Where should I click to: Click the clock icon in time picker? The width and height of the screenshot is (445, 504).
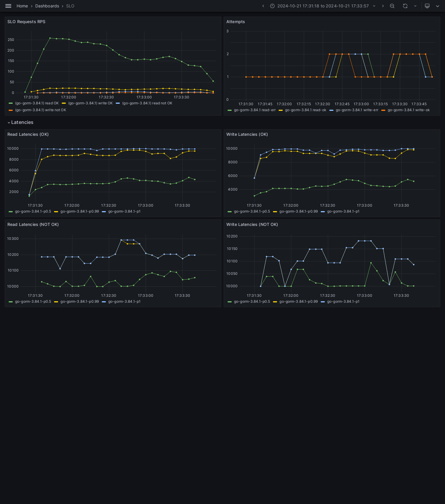pos(272,6)
